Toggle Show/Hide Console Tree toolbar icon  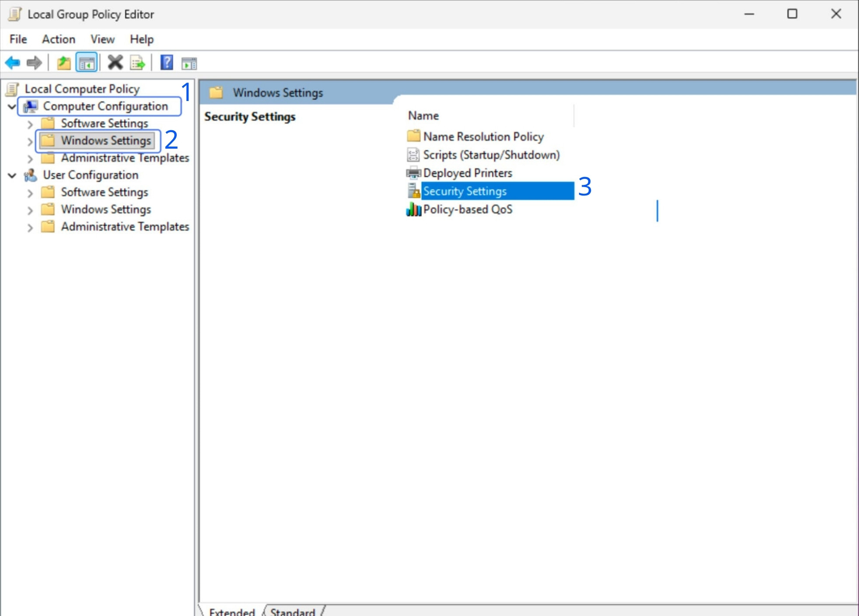[87, 63]
